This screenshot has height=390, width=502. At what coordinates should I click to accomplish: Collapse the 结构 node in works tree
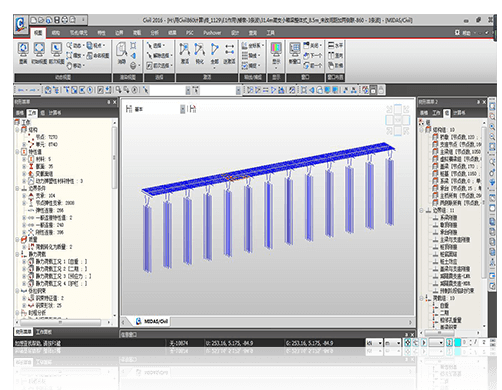click(x=17, y=130)
